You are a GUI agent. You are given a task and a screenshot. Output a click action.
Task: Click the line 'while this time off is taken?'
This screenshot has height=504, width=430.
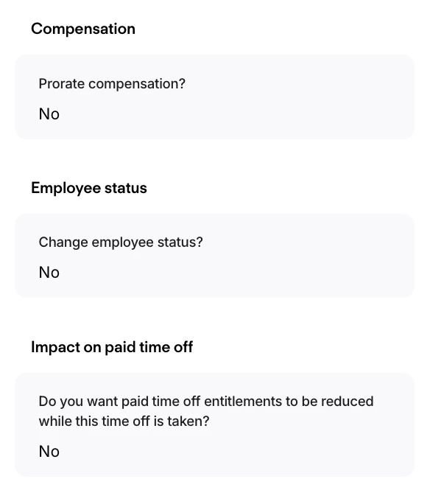[124, 421]
